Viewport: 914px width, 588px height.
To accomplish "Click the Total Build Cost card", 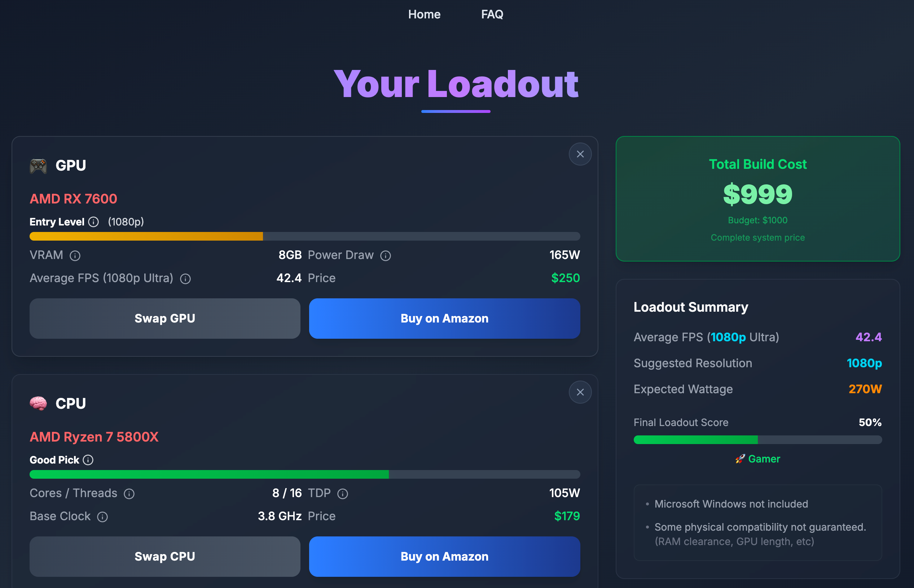I will [x=757, y=198].
